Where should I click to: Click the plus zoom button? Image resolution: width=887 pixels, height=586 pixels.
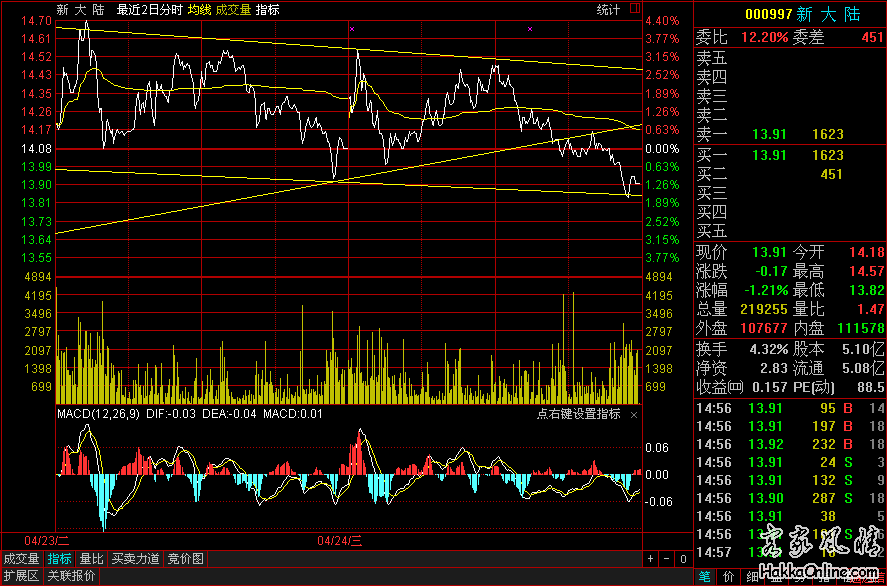[650, 558]
